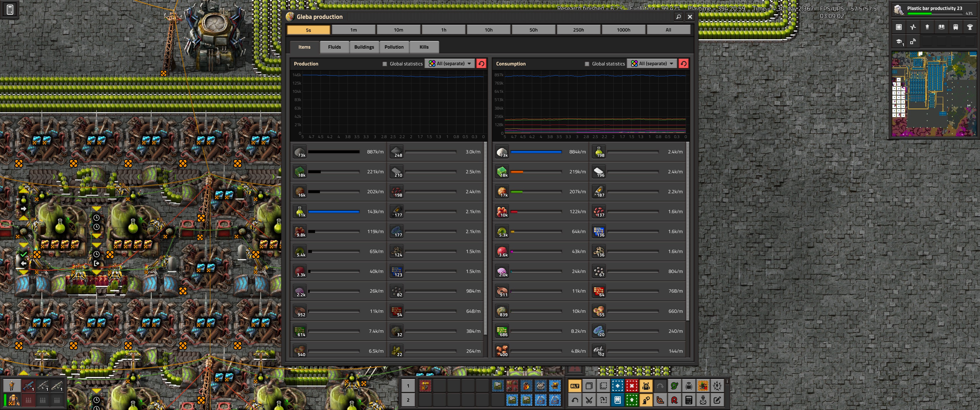Screen dimensions: 980x410
Task: Enable Global statistics for Production
Action: point(385,64)
